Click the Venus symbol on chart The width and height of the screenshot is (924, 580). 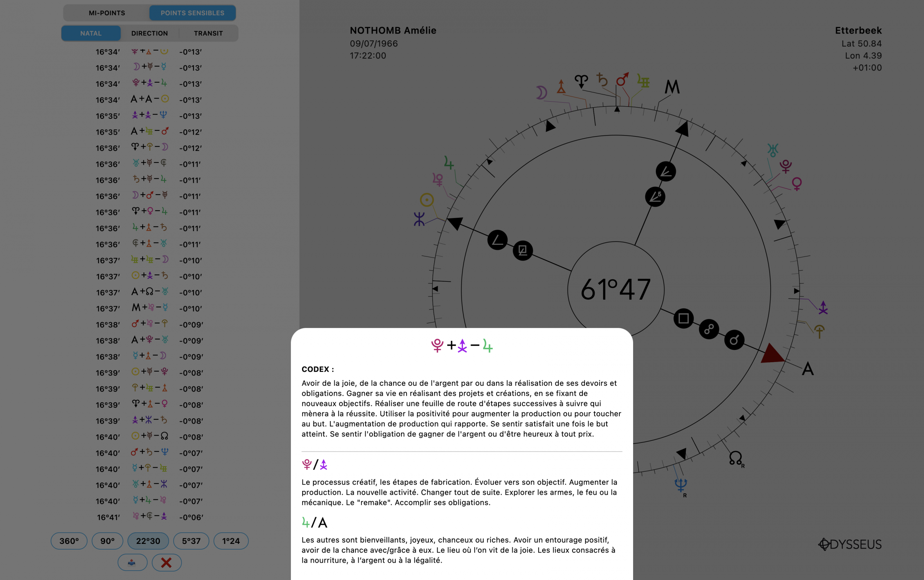[x=797, y=184]
